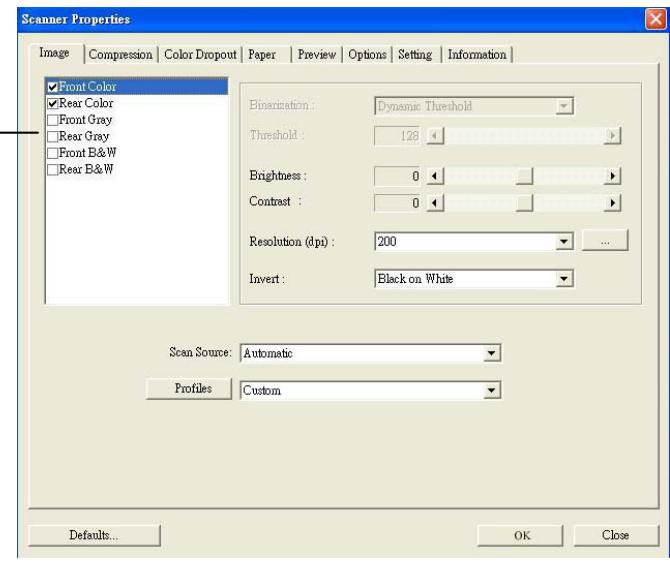The image size is (670, 562).
Task: Switch to the Options tab
Action: click(367, 55)
